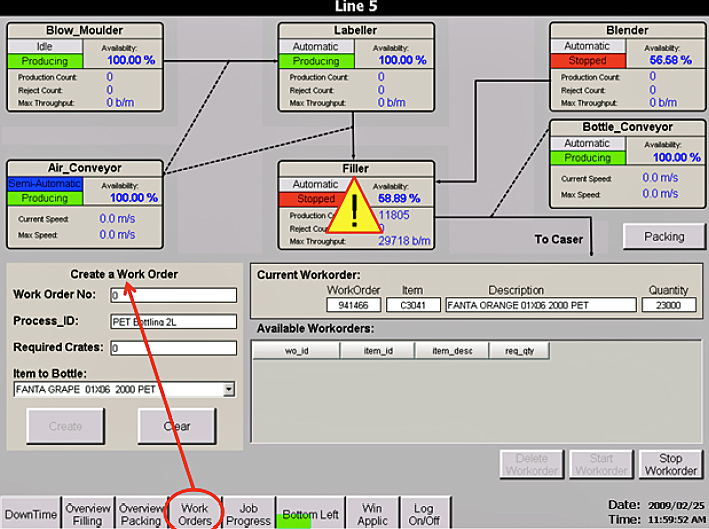Click the item_desc column header
Screen dimensions: 709x529
[x=452, y=351]
